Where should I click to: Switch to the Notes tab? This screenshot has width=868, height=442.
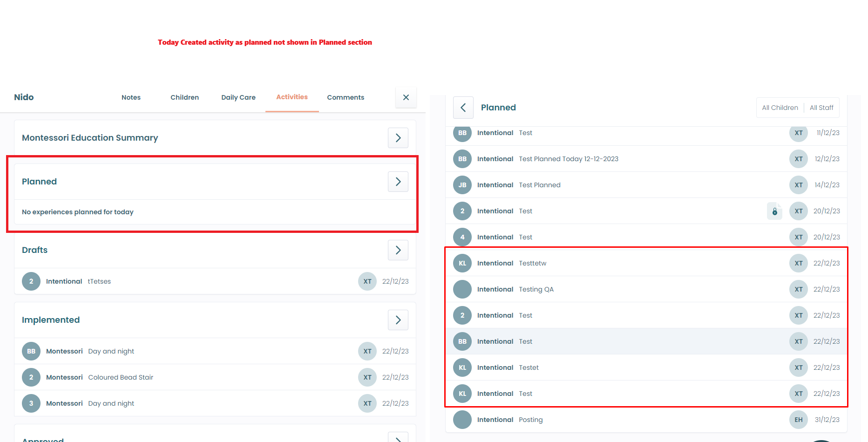point(131,97)
